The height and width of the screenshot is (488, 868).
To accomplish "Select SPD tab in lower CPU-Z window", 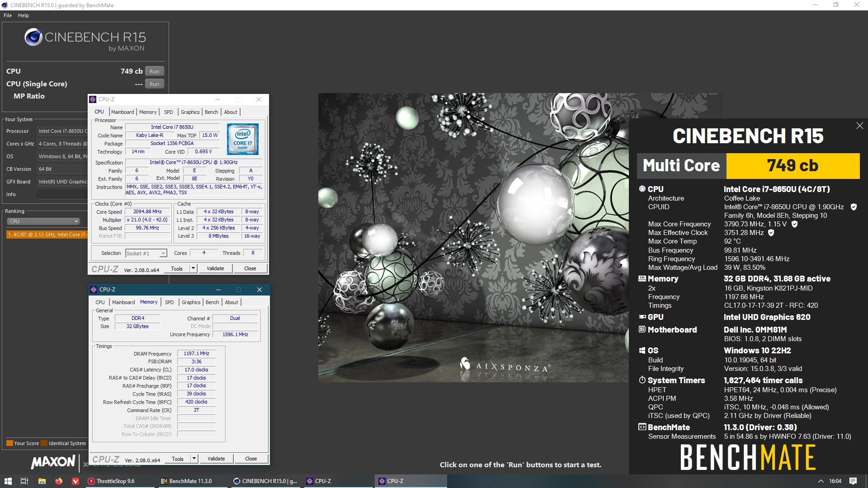I will click(169, 302).
